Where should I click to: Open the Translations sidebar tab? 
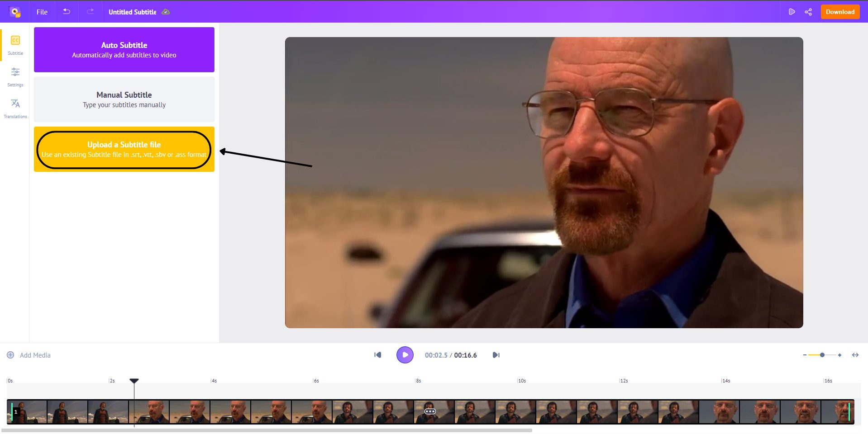pos(15,108)
